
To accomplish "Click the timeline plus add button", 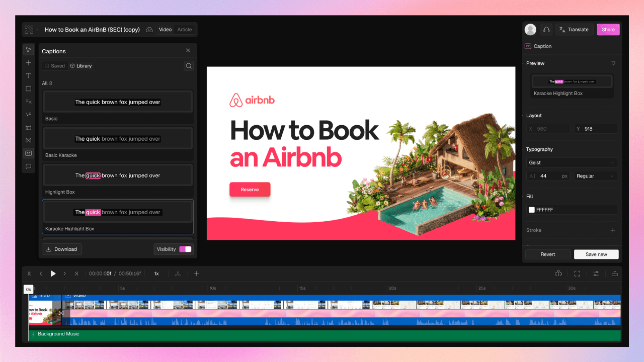I will 197,274.
